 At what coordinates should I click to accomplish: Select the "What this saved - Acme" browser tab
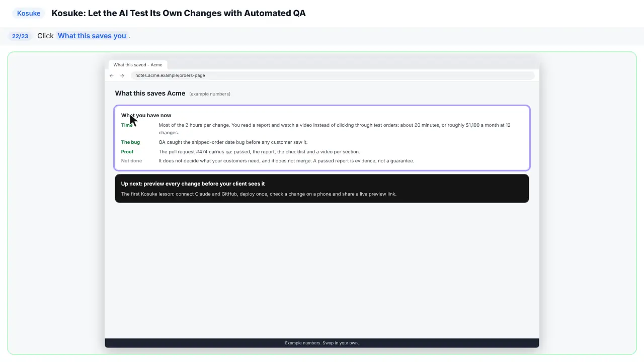(x=138, y=65)
